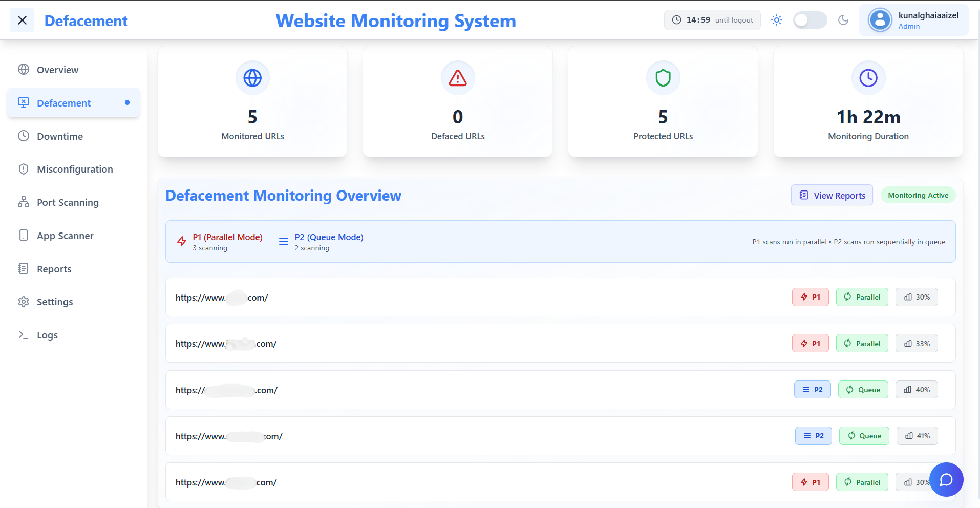This screenshot has width=980, height=508.
Task: Click the View Reports button
Action: click(x=832, y=195)
